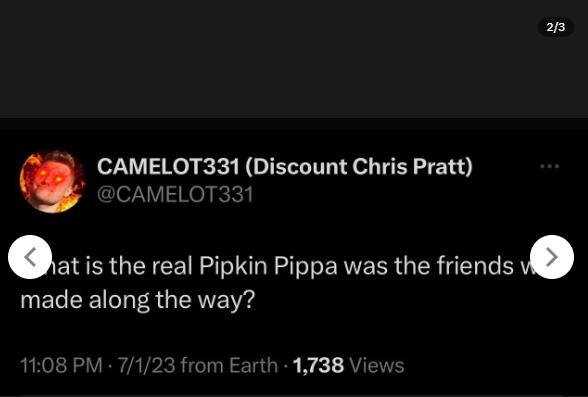Visit the @CAMELOT331 handle link
This screenshot has height=397, width=588.
coord(175,195)
